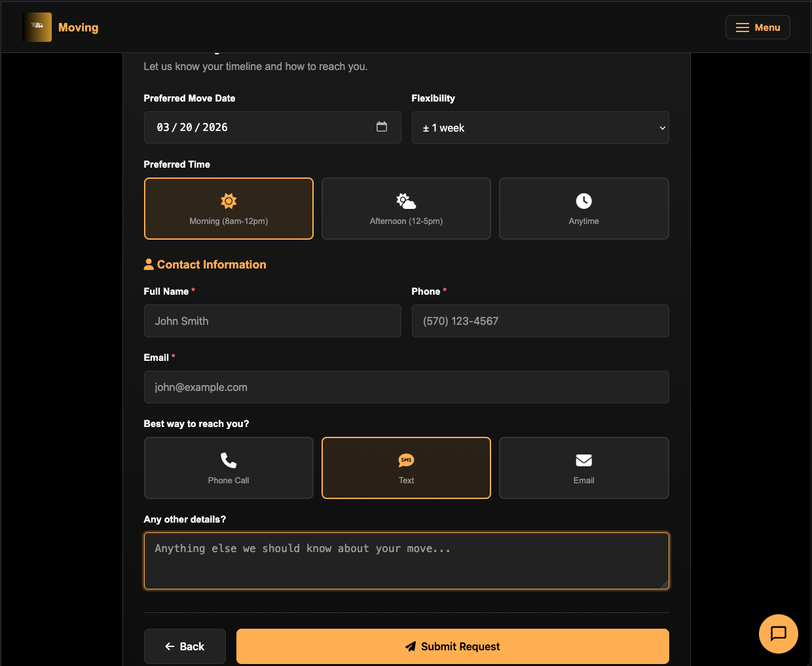Open the chat bubble widget
Viewport: 812px width, 666px height.
click(778, 633)
